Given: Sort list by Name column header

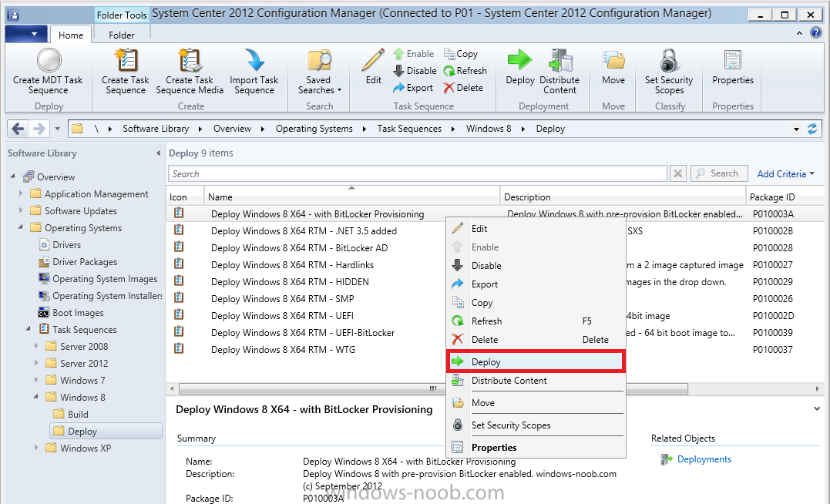Looking at the screenshot, I should [352, 196].
